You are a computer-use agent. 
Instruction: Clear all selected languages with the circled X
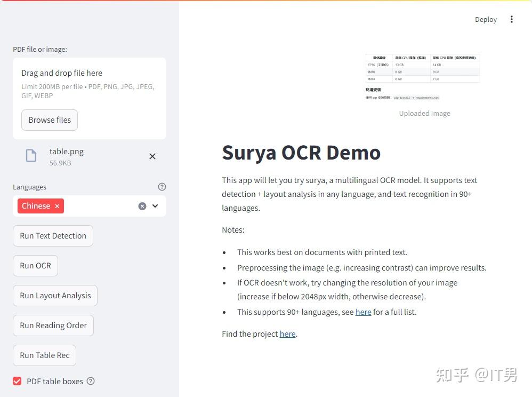pos(142,206)
